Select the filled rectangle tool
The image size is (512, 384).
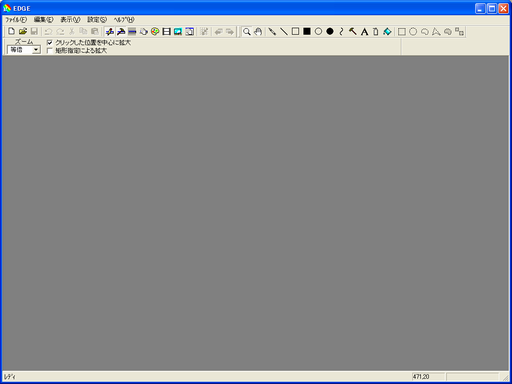click(307, 32)
